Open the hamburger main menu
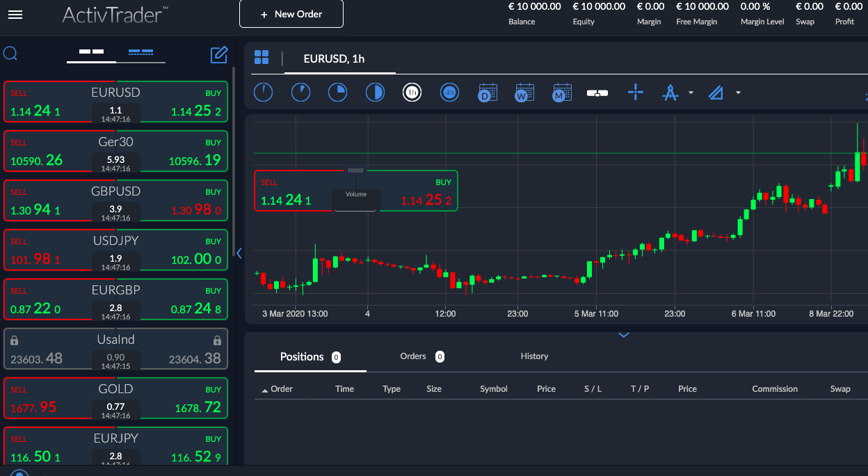The image size is (868, 476). point(15,14)
